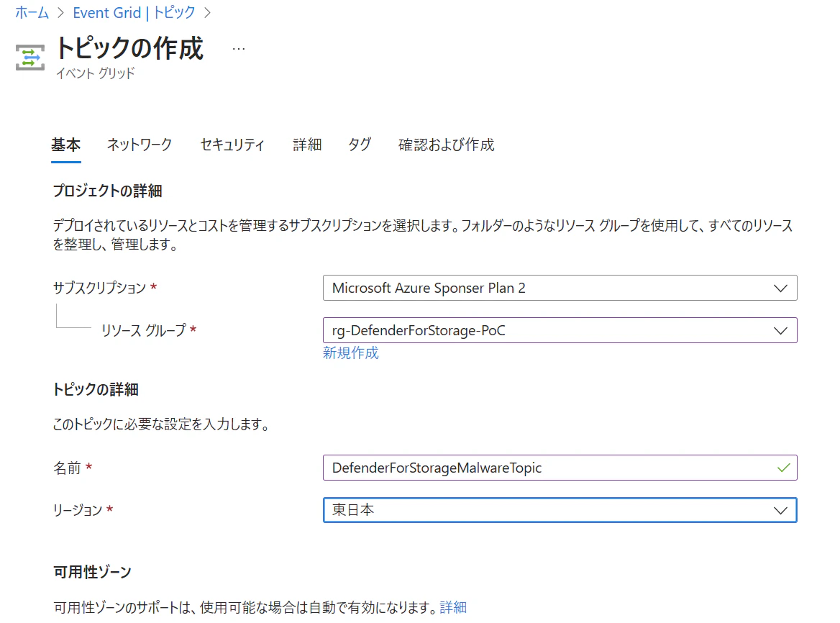Go to 確認および作成 tab
Screen dimensions: 840x623
(446, 145)
